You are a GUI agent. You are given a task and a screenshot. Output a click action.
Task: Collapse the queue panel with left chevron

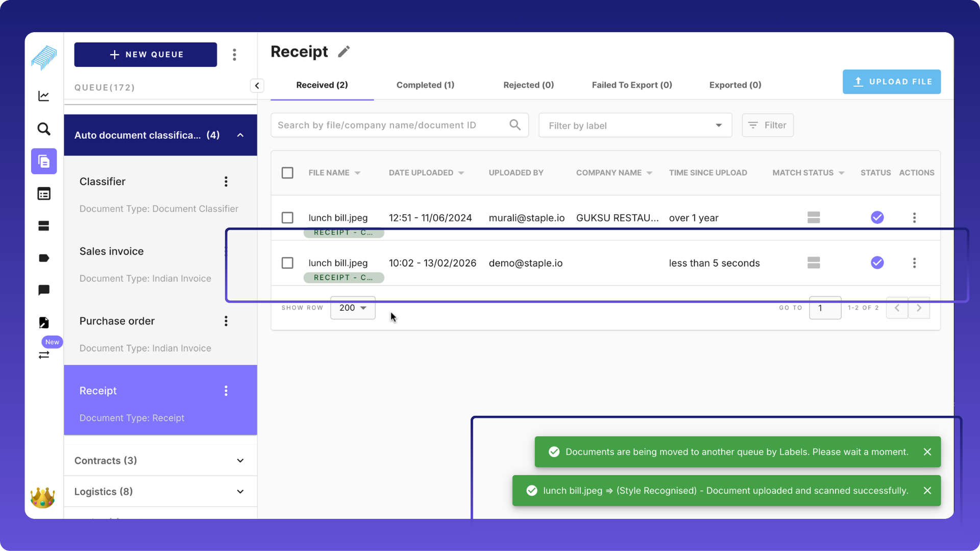tap(257, 86)
